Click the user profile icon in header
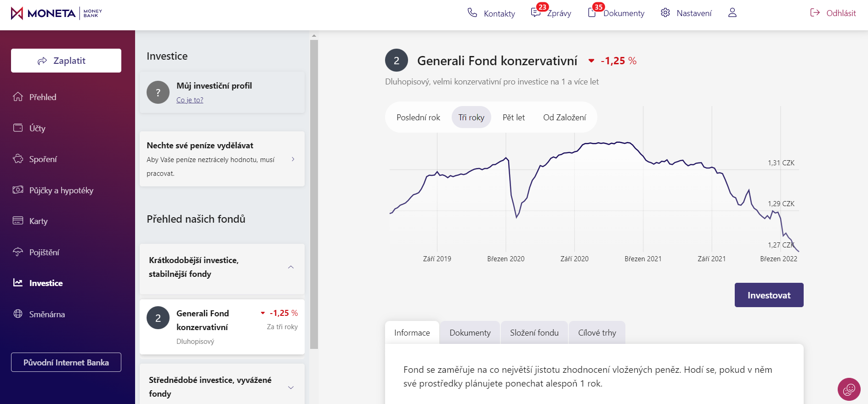This screenshot has height=404, width=868. (x=732, y=13)
